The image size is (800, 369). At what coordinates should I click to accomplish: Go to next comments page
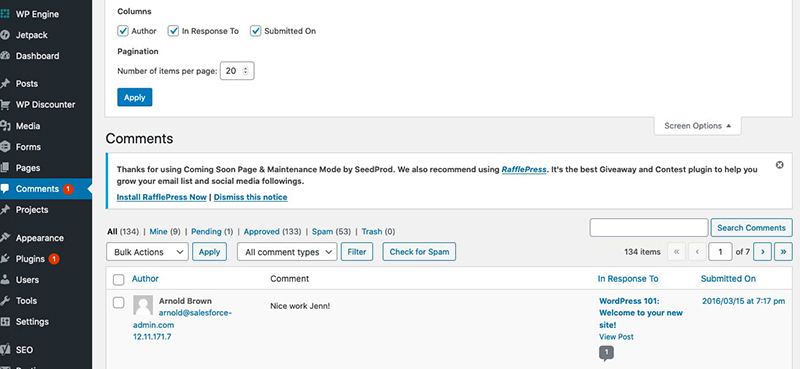(x=762, y=252)
